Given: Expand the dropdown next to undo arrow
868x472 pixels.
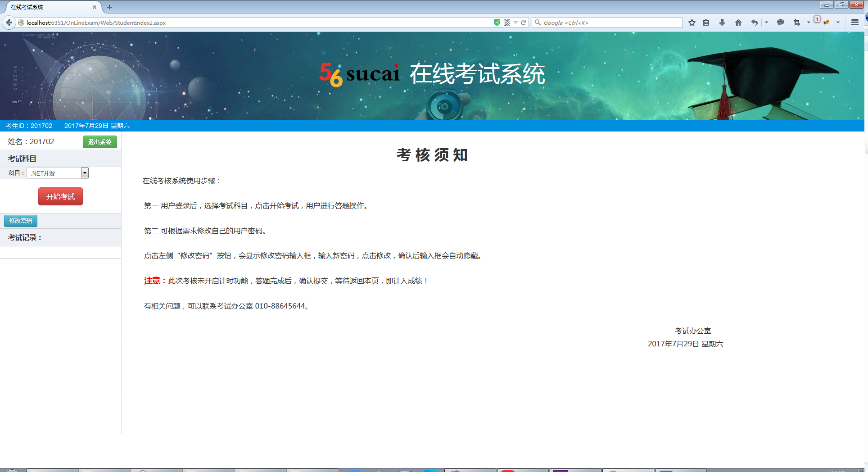Looking at the screenshot, I should tap(766, 23).
